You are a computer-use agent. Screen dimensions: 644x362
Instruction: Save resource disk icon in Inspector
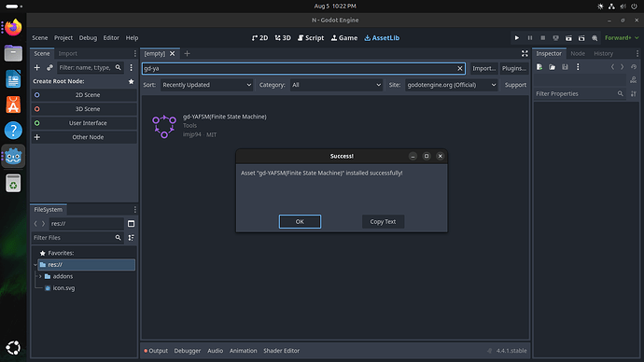pyautogui.click(x=566, y=67)
